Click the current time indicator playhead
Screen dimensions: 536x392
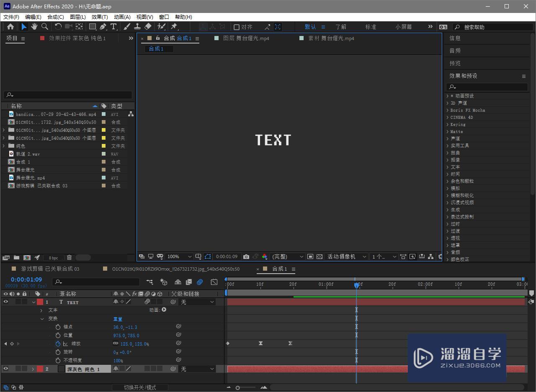(x=356, y=285)
